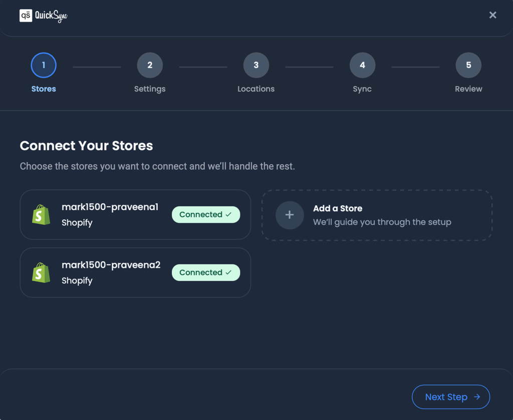This screenshot has height=420, width=513.
Task: Select the Shopify icon for mark1500-praveena2
Action: (41, 272)
